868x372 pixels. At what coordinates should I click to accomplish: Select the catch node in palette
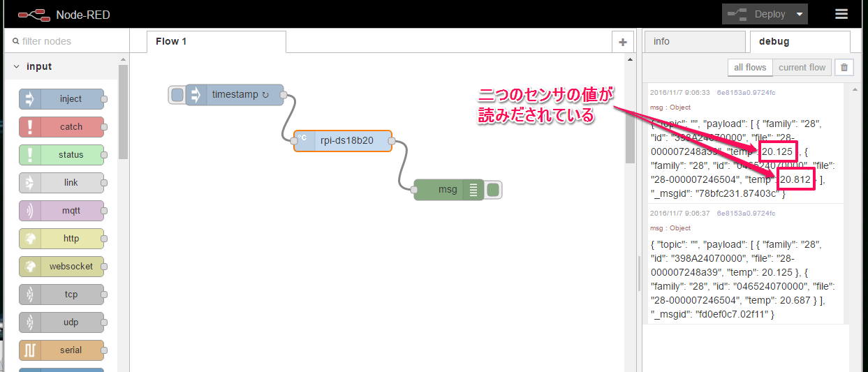(61, 127)
